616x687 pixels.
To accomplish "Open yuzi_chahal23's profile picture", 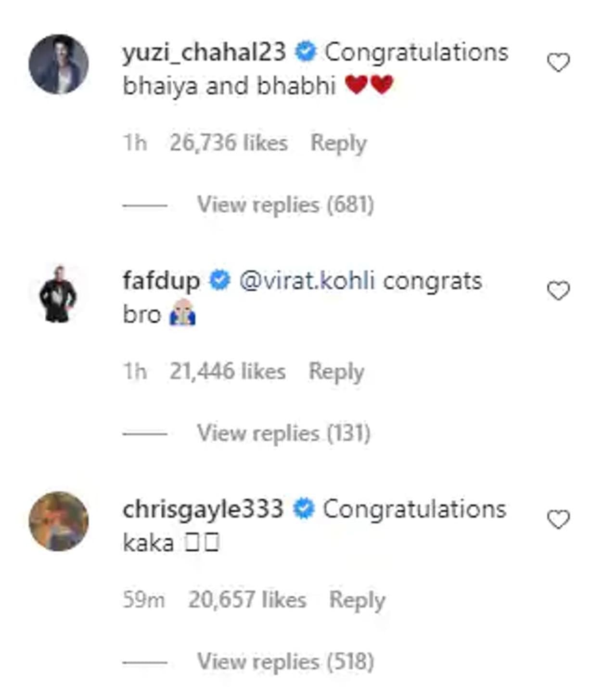I will pos(59,64).
